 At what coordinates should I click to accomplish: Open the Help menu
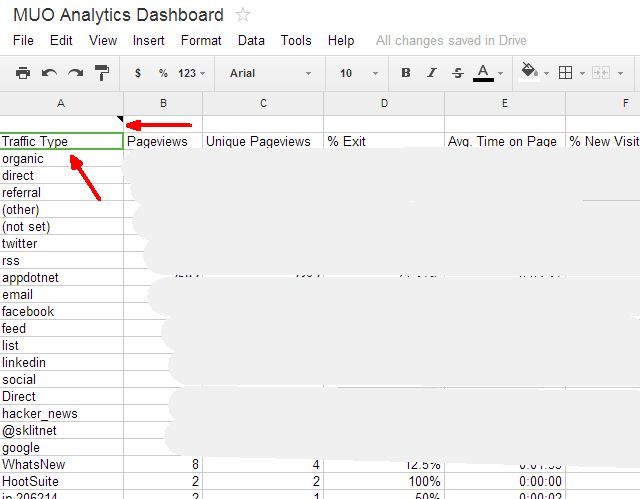point(341,40)
